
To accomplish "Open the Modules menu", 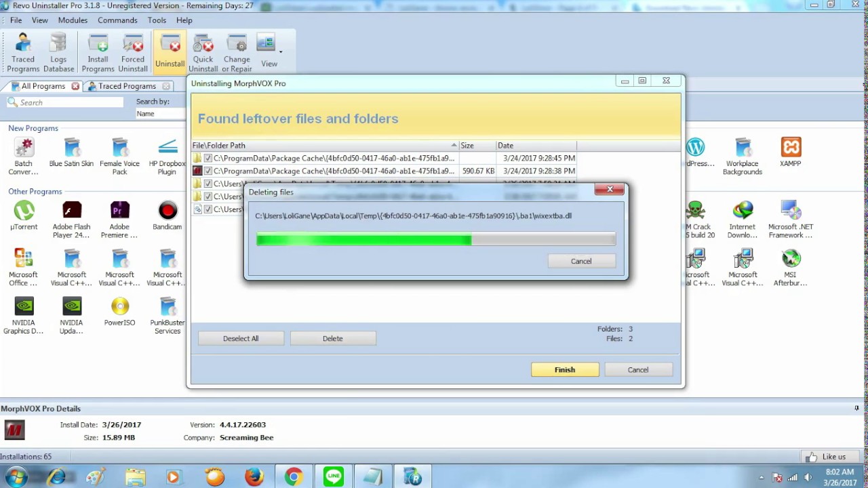I will point(73,20).
